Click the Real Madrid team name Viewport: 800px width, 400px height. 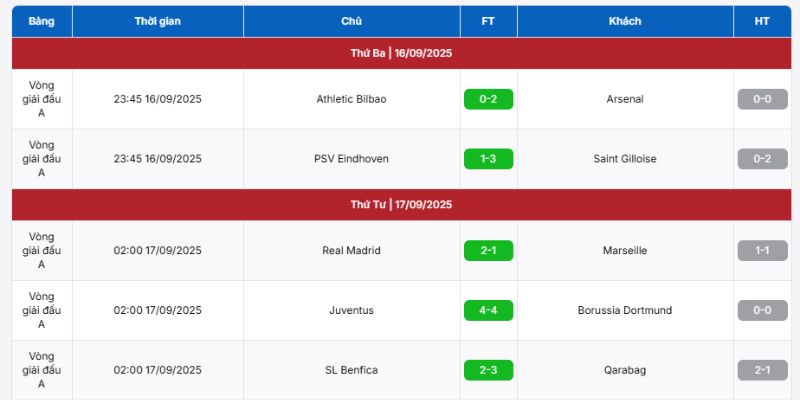point(351,250)
